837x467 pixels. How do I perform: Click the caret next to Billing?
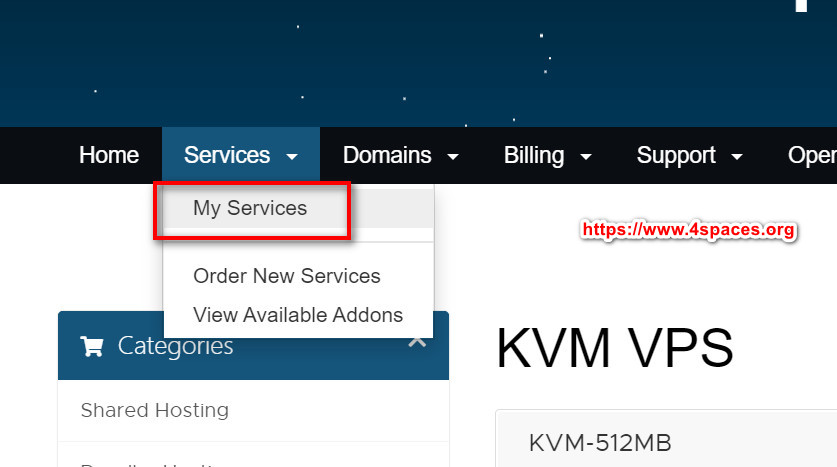coord(586,157)
